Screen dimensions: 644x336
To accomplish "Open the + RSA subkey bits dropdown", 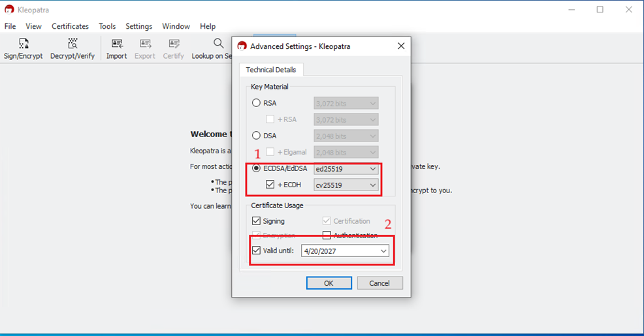I will coord(346,120).
